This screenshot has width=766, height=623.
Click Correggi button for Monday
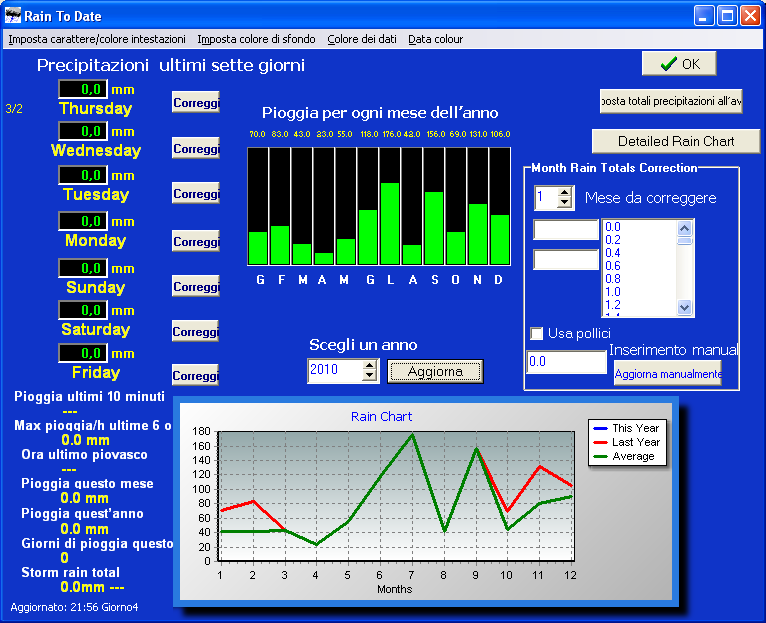(x=195, y=241)
